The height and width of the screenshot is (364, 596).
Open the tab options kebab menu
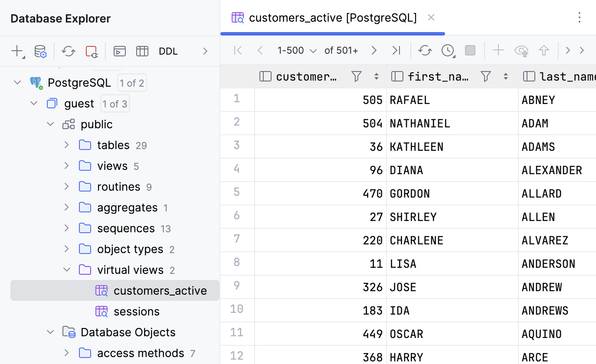580,18
